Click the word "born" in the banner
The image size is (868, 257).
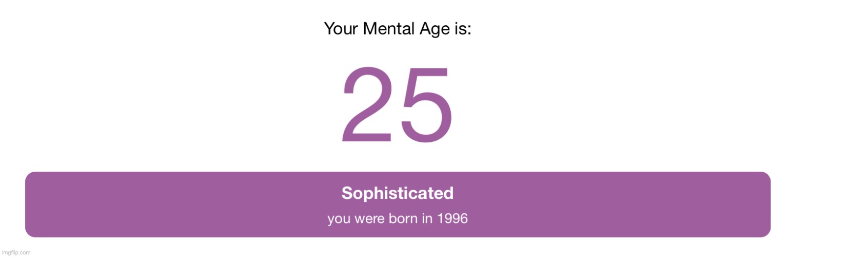[403, 219]
